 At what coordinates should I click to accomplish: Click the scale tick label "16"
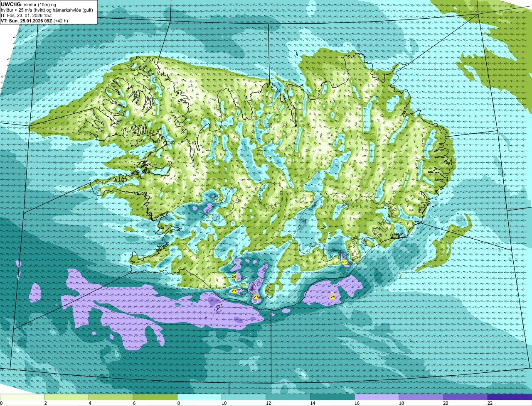[x=357, y=403]
